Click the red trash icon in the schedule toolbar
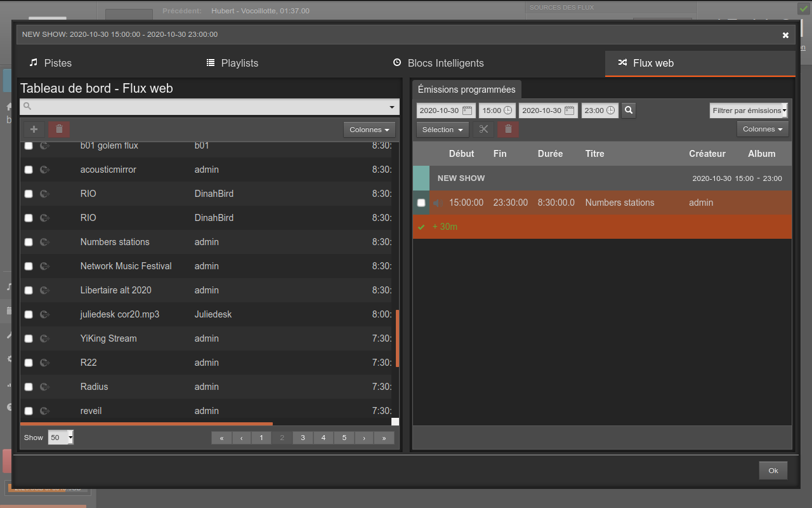Screen dimensions: 812x508 [508, 130]
